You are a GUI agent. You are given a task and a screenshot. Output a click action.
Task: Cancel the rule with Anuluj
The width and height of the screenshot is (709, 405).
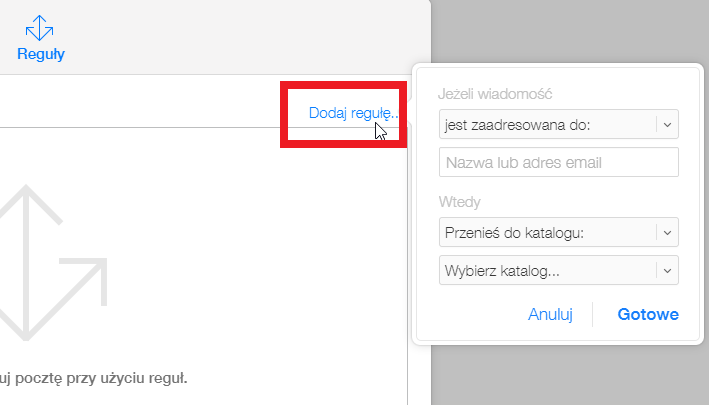(x=550, y=314)
